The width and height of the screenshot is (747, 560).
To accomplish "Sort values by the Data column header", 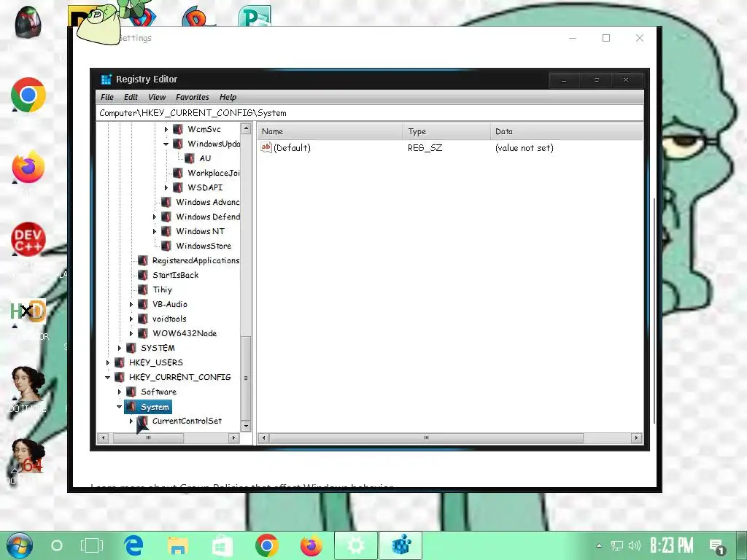I will coord(566,131).
